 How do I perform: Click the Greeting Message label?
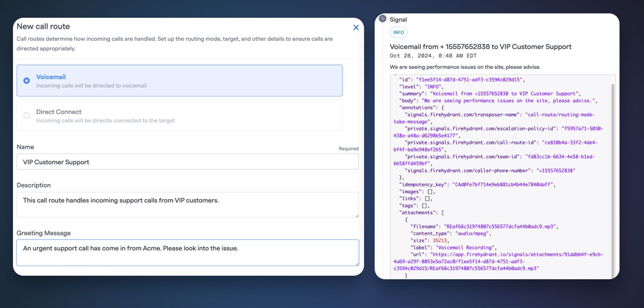44,233
